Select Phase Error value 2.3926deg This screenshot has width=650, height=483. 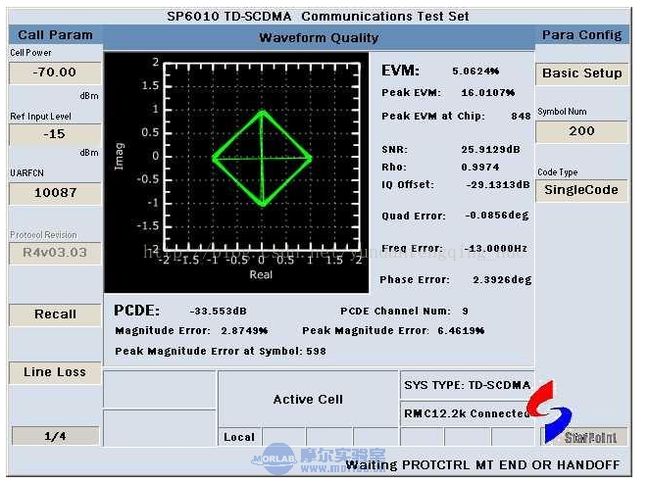coord(502,280)
